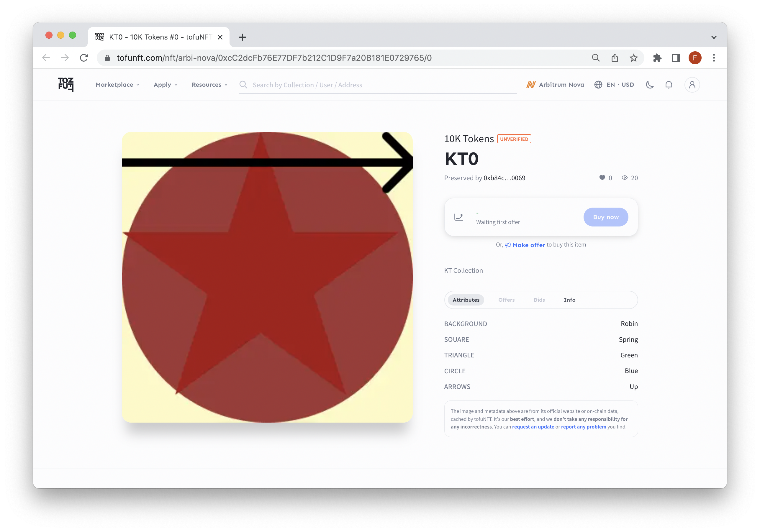Expand the Marketplace dropdown menu

tap(117, 85)
